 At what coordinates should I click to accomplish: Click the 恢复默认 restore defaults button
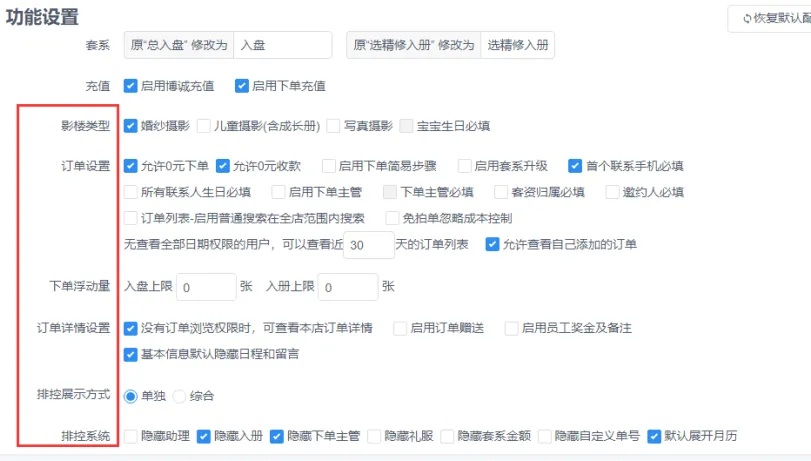point(771,18)
